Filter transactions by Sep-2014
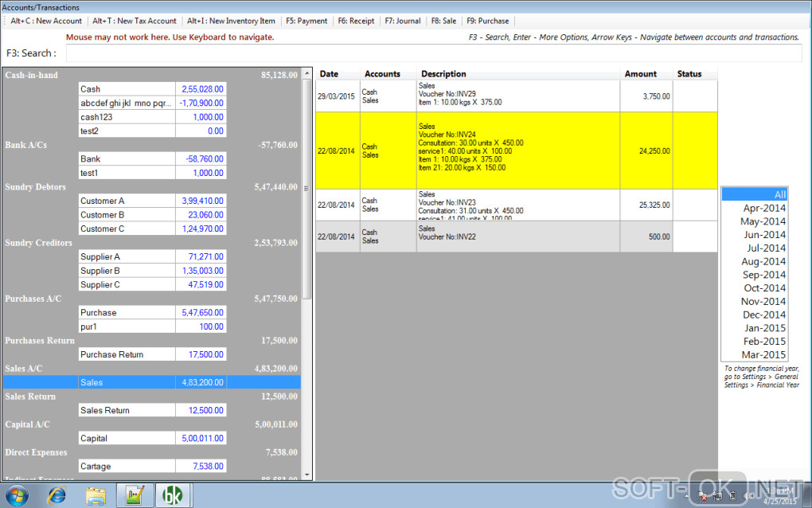The width and height of the screenshot is (812, 508). (x=755, y=275)
